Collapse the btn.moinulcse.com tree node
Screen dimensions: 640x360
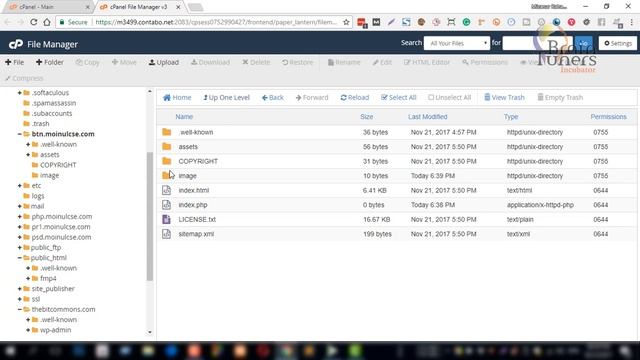pos(20,134)
